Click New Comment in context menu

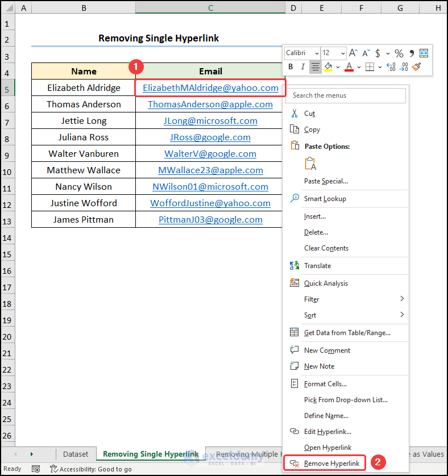point(346,350)
